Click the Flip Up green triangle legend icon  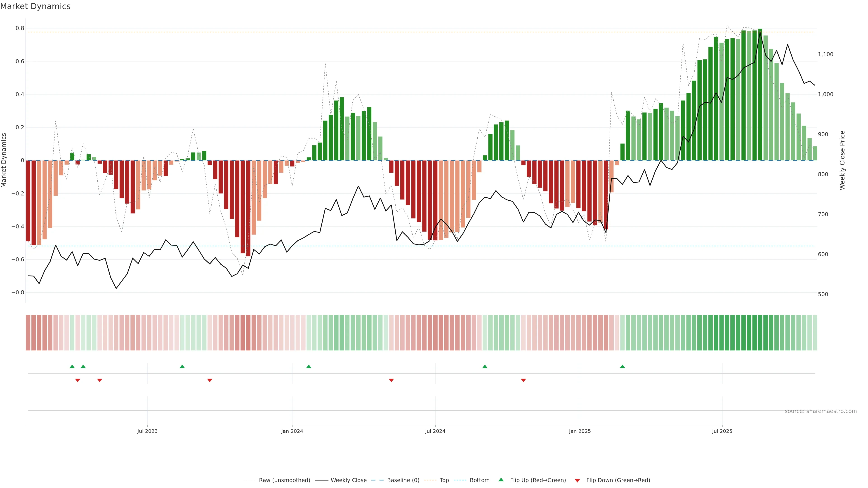click(x=501, y=480)
